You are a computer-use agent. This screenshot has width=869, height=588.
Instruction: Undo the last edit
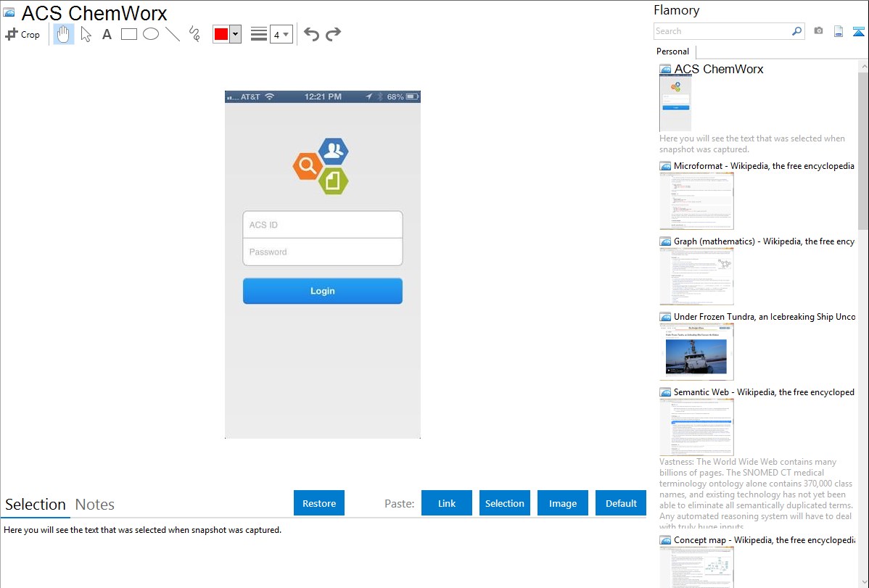[311, 34]
